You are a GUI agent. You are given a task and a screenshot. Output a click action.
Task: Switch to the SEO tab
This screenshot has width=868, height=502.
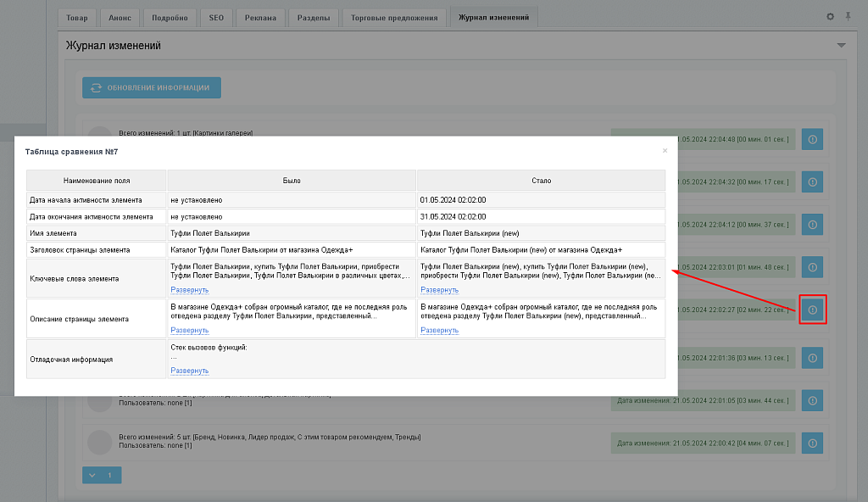tap(216, 18)
